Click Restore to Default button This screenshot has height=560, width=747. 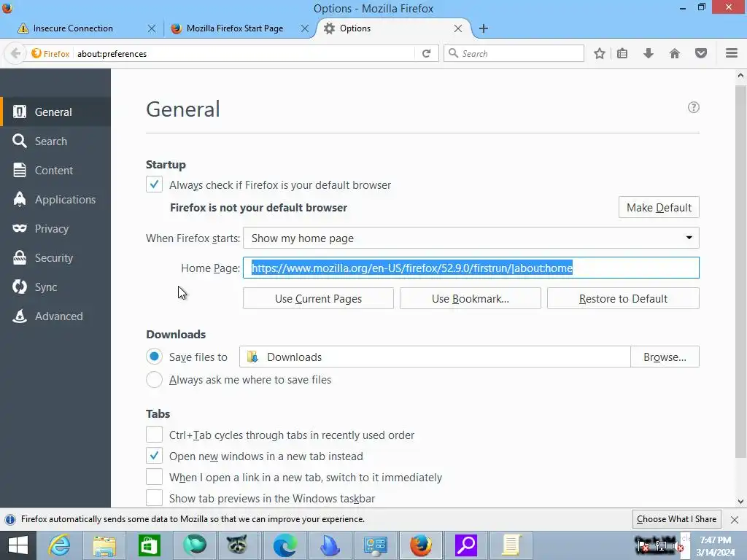(623, 298)
